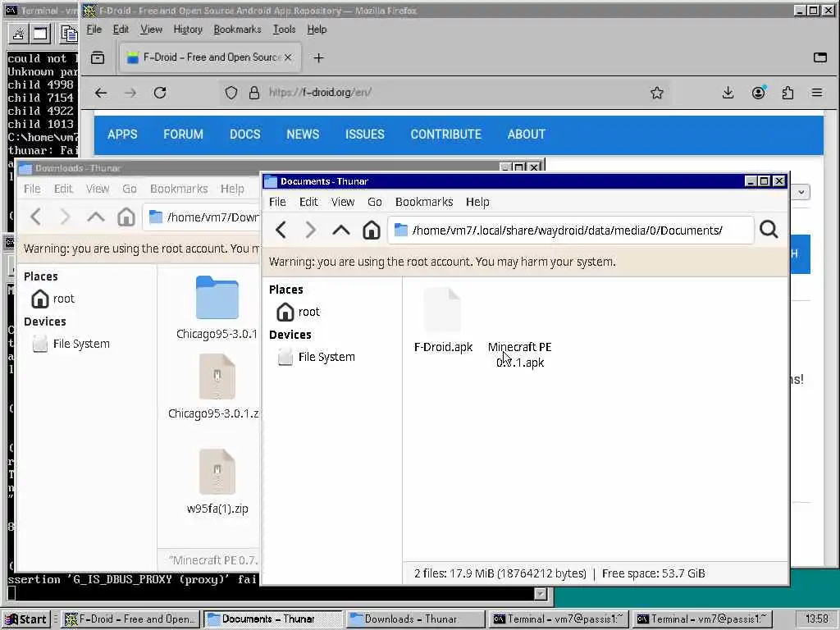This screenshot has width=840, height=630.
Task: Click the Start button
Action: (x=27, y=619)
